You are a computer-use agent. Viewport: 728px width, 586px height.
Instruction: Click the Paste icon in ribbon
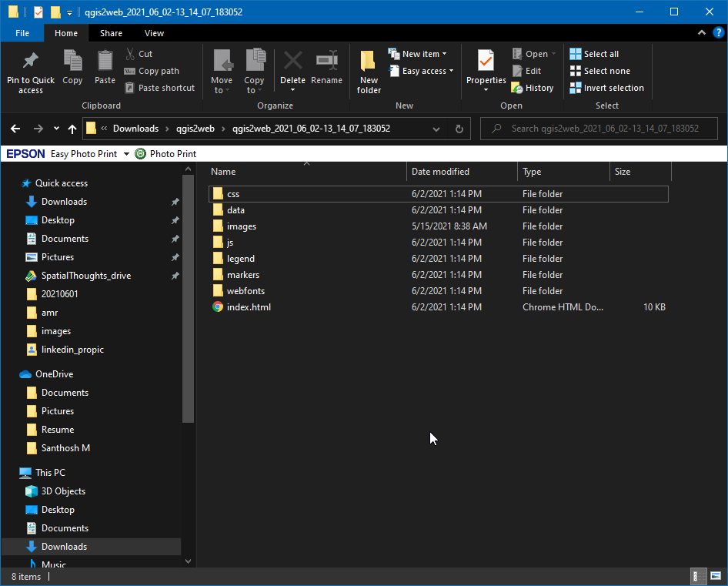pos(105,62)
